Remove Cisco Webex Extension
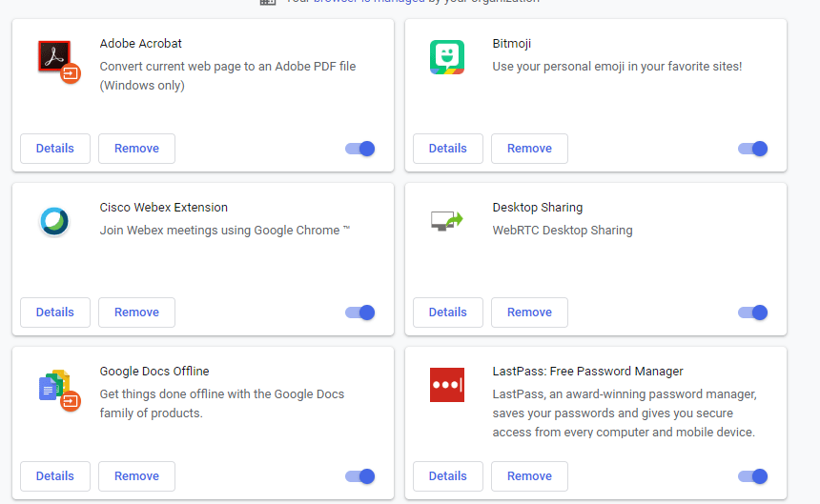The height and width of the screenshot is (504, 820). click(136, 312)
